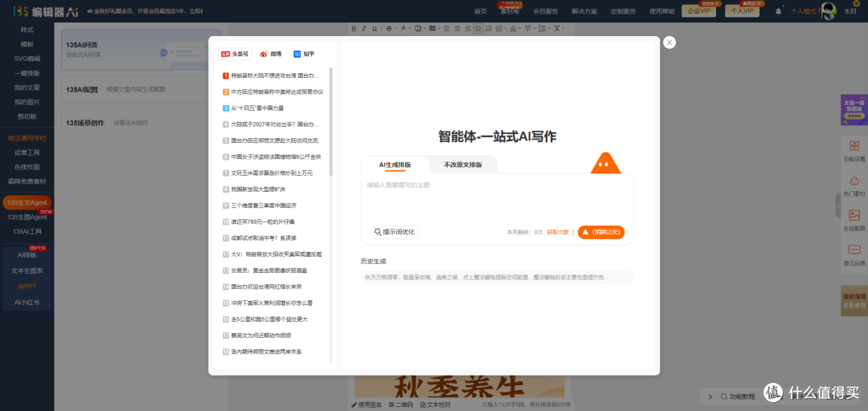This screenshot has width=868, height=411.
Task: Click the 获取次数 link
Action: (x=558, y=232)
